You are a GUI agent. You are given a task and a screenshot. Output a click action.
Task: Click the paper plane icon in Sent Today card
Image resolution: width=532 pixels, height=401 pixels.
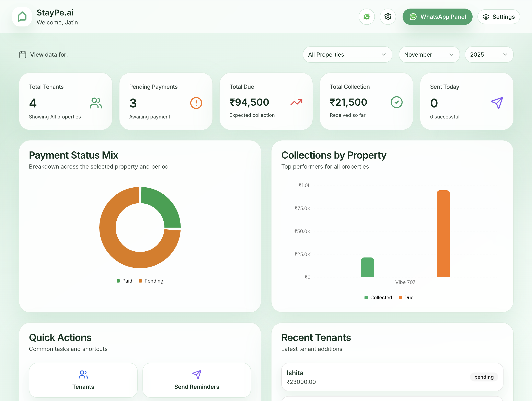pyautogui.click(x=497, y=103)
